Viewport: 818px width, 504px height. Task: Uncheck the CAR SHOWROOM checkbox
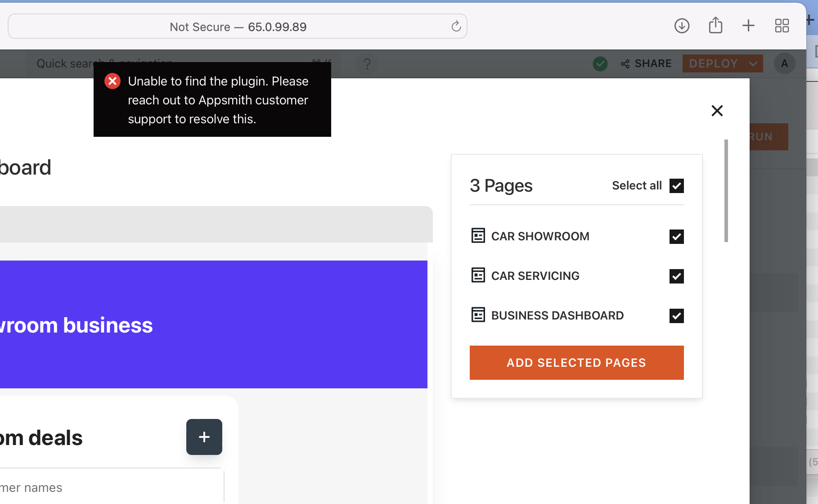(677, 237)
